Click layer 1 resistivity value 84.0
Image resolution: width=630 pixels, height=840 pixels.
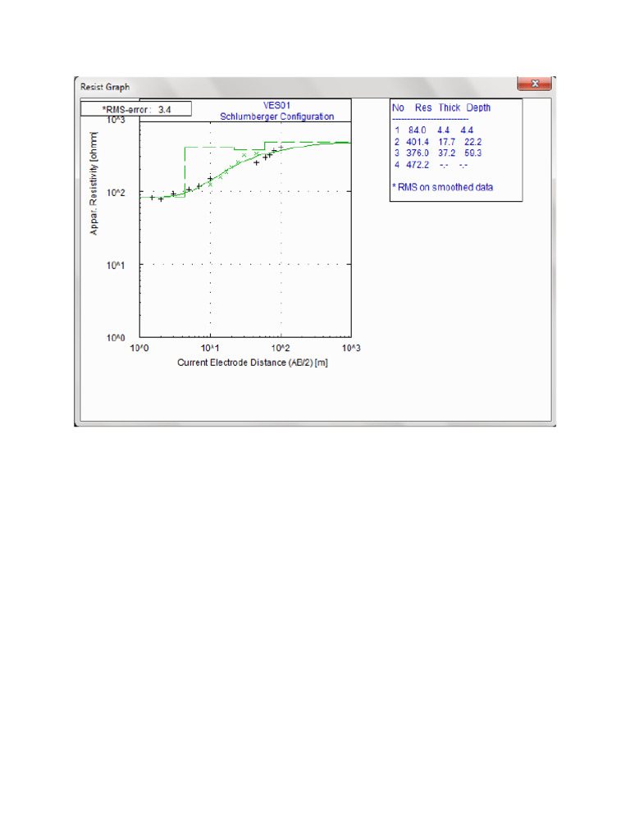coord(417,130)
